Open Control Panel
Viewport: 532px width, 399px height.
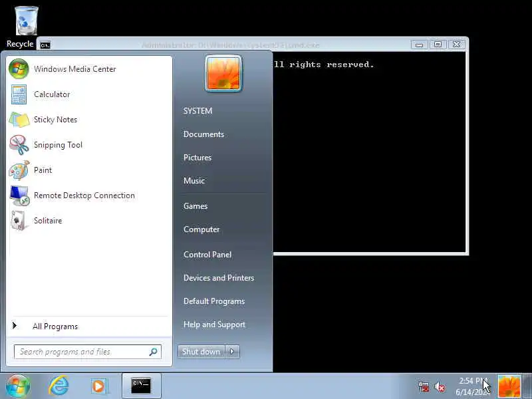click(x=207, y=255)
